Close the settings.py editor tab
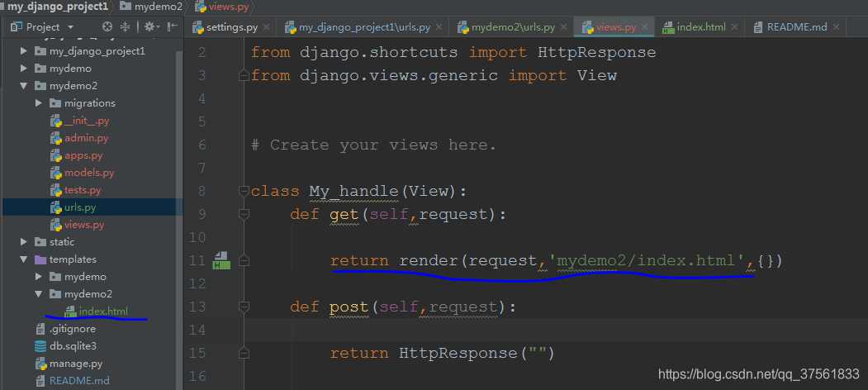Viewport: 868px width, 390px height. 266,27
